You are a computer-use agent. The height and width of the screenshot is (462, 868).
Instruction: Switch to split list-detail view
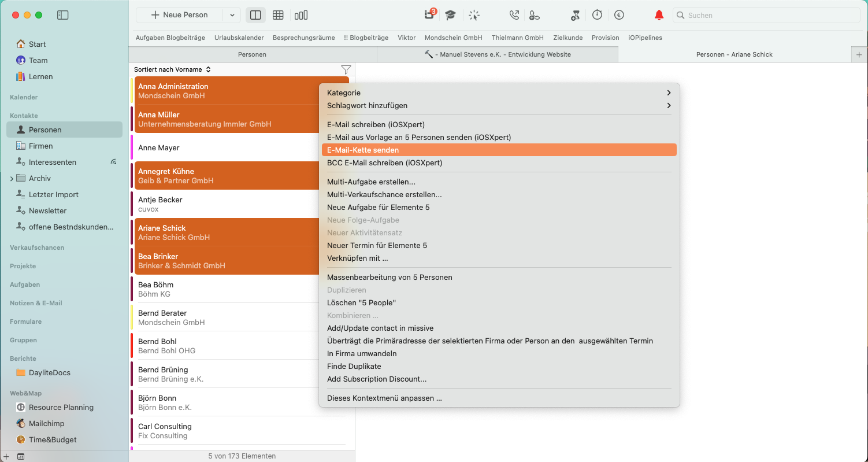[255, 15]
